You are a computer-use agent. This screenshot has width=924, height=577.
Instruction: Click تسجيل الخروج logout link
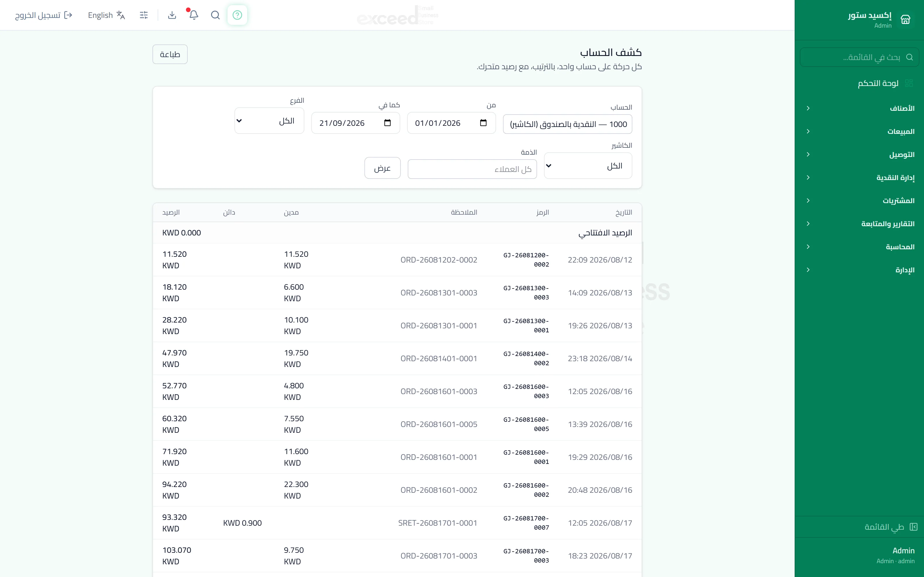(44, 15)
